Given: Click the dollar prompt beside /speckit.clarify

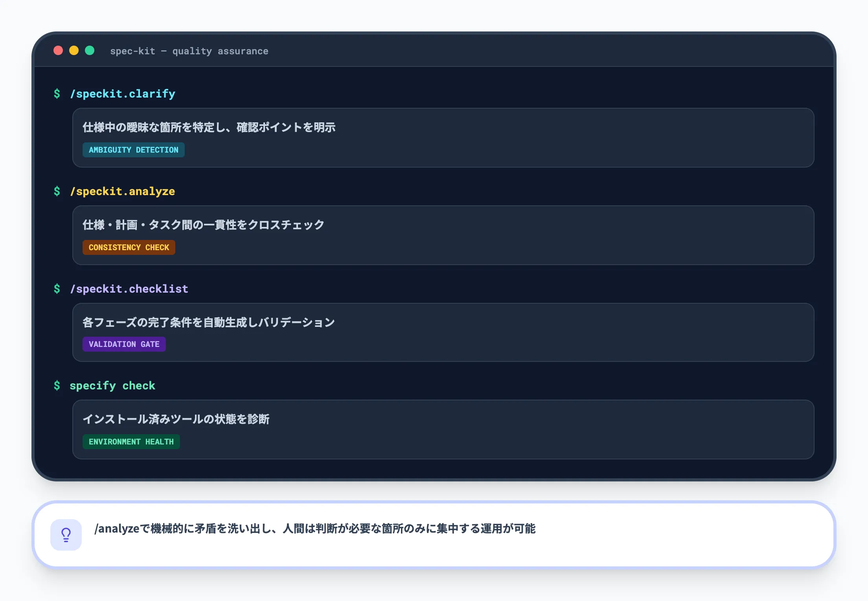Looking at the screenshot, I should click(57, 94).
